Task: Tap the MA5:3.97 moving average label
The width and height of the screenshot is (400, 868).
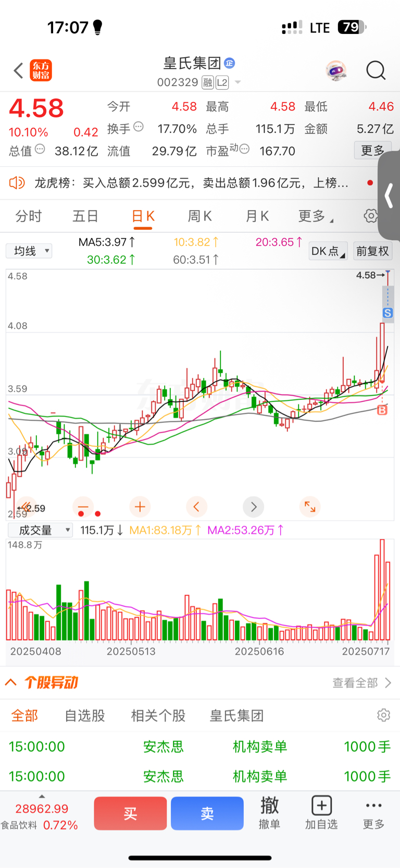Action: point(107,242)
